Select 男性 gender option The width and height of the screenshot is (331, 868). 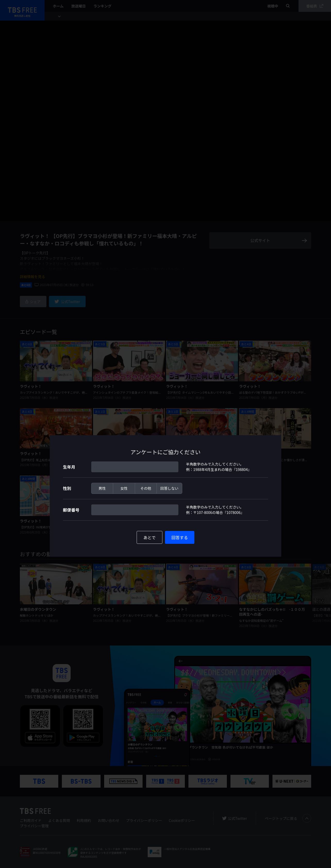tap(102, 488)
